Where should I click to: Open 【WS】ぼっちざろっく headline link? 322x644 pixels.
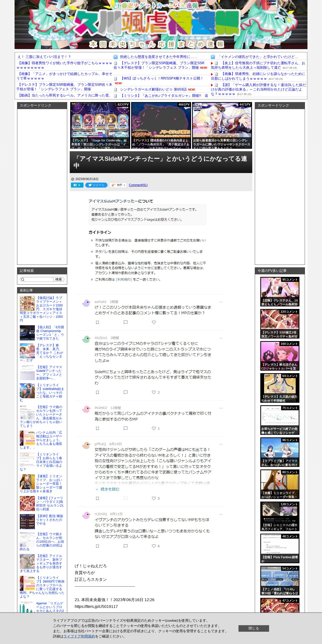162,78
